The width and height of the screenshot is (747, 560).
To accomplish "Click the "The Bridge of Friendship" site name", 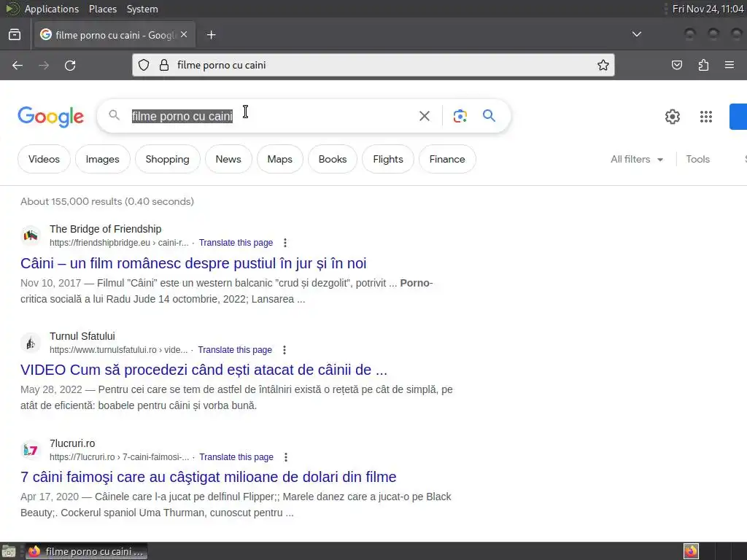I will coord(105,229).
